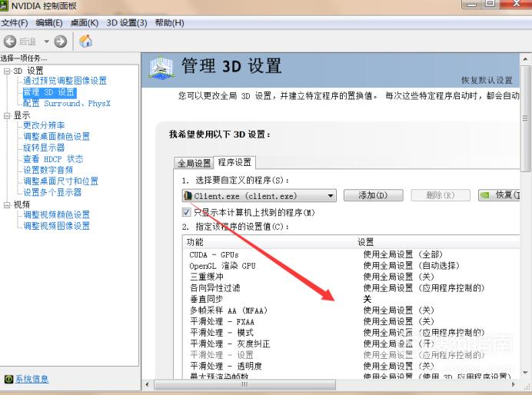Select the 垂直同步 setting row

[x=351, y=300]
